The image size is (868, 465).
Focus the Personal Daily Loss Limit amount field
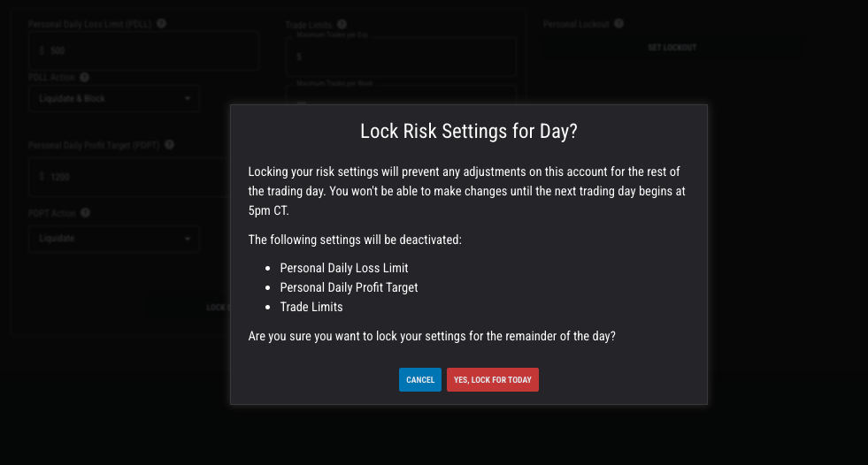coord(142,51)
